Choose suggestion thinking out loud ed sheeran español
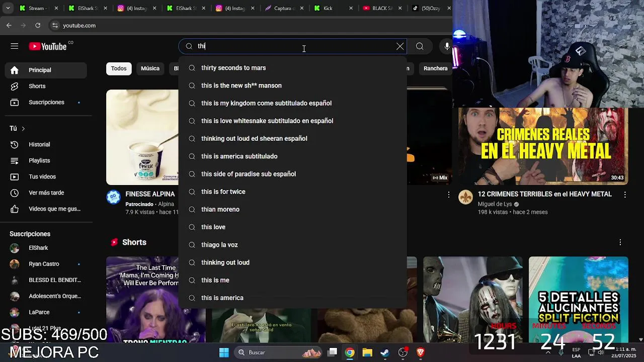Viewport: 644px width, 362px height. pyautogui.click(x=292, y=138)
